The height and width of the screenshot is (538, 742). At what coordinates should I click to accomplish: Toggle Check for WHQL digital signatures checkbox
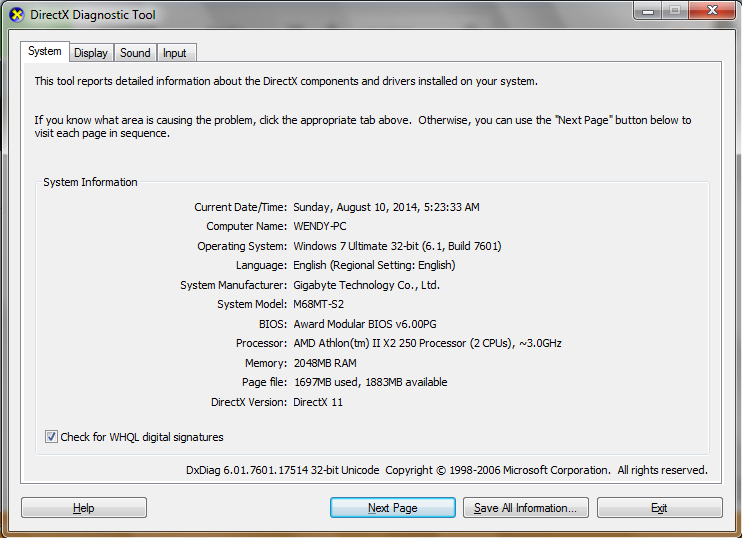51,437
